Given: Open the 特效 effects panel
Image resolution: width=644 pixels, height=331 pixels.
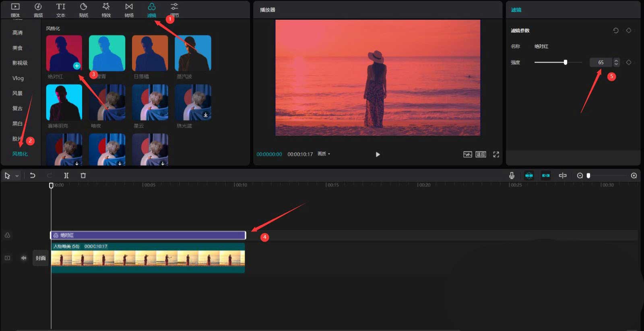Looking at the screenshot, I should 106,10.
